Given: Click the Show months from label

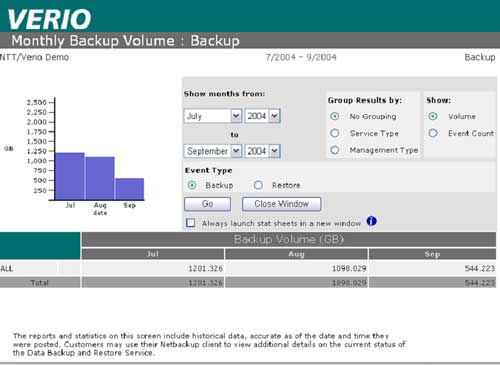Looking at the screenshot, I should pos(224,94).
